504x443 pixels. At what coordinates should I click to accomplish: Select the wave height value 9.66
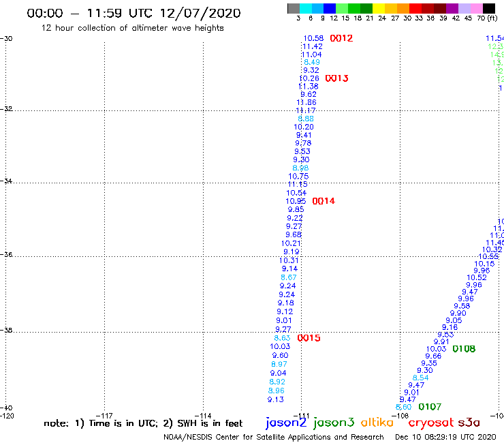tap(433, 356)
